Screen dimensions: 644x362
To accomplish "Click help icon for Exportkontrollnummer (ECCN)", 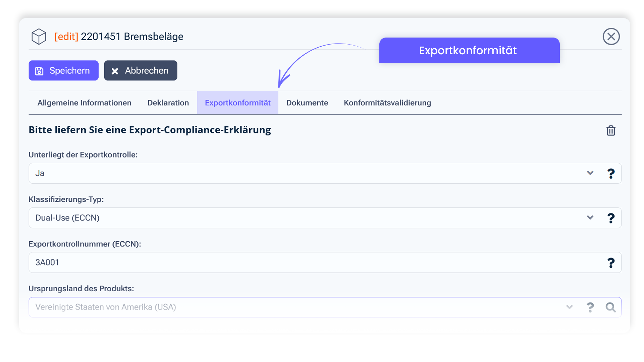I will pyautogui.click(x=611, y=262).
